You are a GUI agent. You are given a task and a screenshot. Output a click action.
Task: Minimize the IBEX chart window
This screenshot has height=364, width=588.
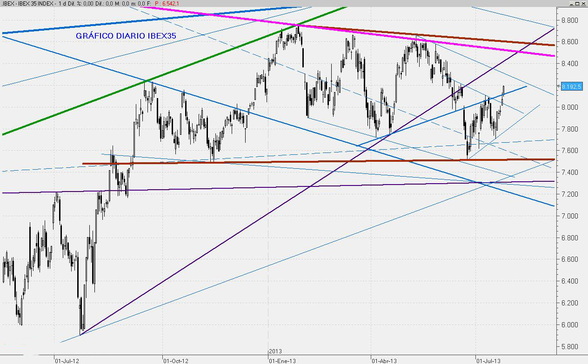[x=571, y=3]
